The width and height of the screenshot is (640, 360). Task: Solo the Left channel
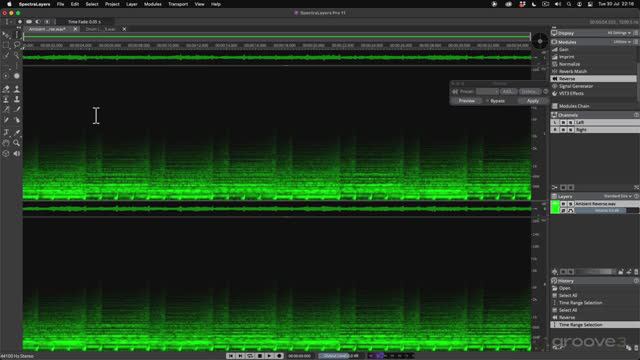(570, 122)
